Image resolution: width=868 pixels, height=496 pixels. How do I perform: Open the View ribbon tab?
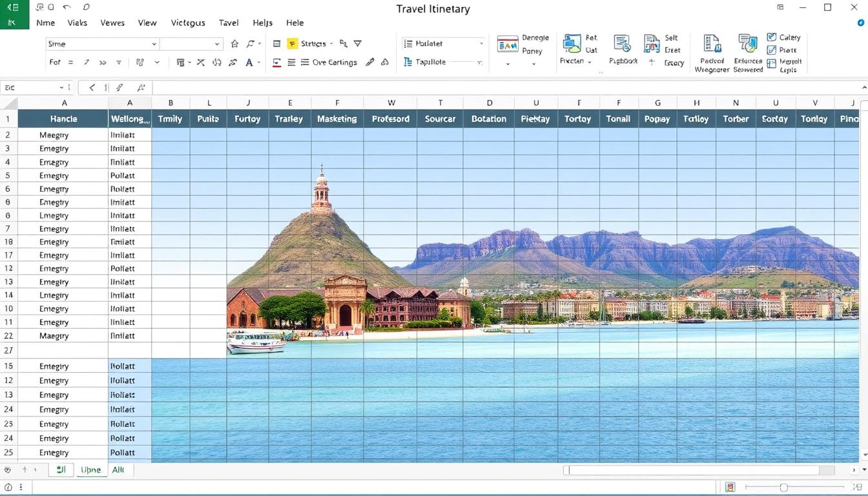[147, 22]
